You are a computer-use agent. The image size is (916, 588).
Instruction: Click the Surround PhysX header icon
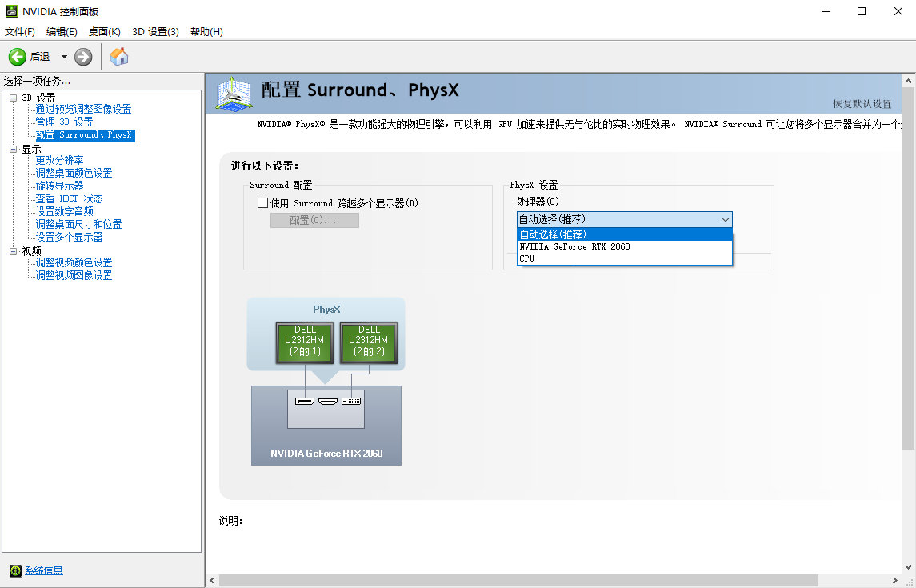pyautogui.click(x=234, y=93)
